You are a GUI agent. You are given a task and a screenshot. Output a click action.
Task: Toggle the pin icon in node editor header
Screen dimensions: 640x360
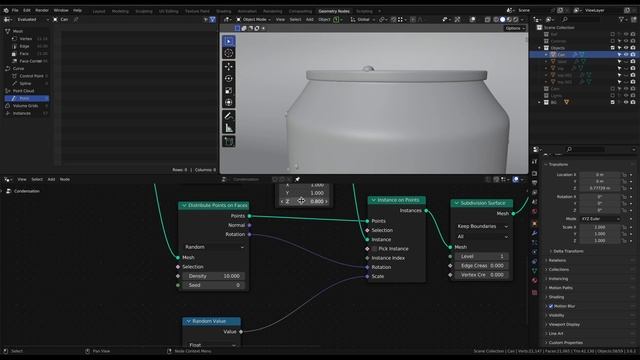tap(298, 179)
